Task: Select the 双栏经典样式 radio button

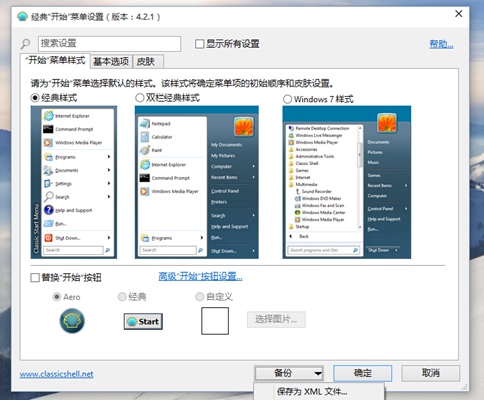Action: pyautogui.click(x=140, y=98)
